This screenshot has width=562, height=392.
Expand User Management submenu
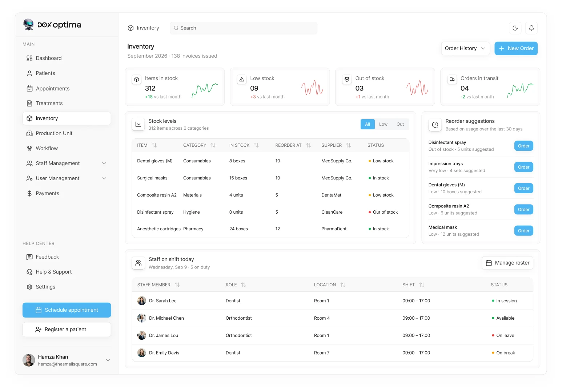[x=104, y=178]
